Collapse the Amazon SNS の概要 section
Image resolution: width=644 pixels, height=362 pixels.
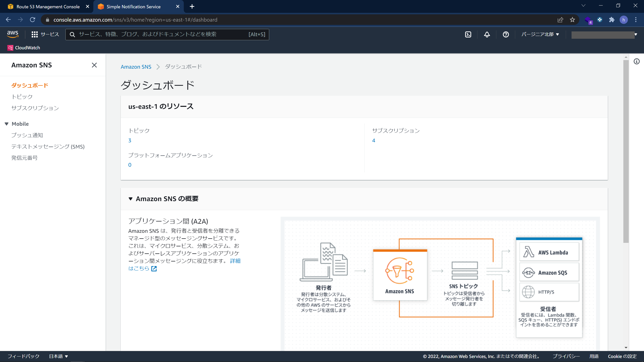pyautogui.click(x=131, y=199)
